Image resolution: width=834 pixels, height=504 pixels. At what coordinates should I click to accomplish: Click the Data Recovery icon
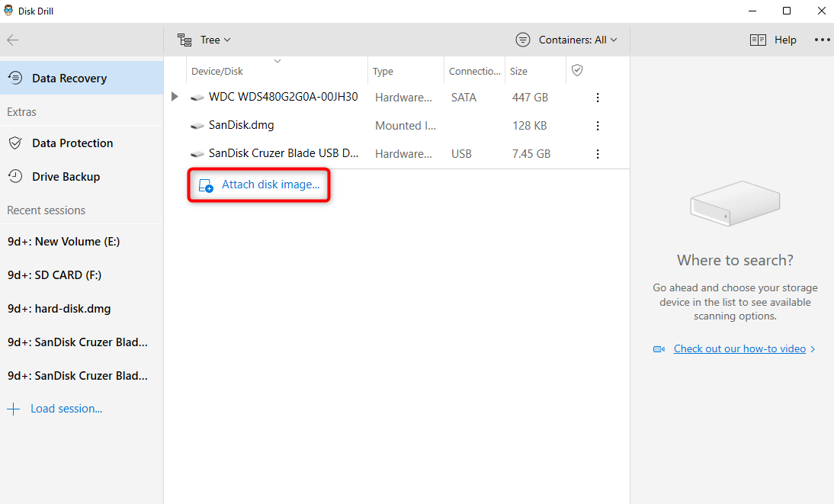[x=15, y=79]
